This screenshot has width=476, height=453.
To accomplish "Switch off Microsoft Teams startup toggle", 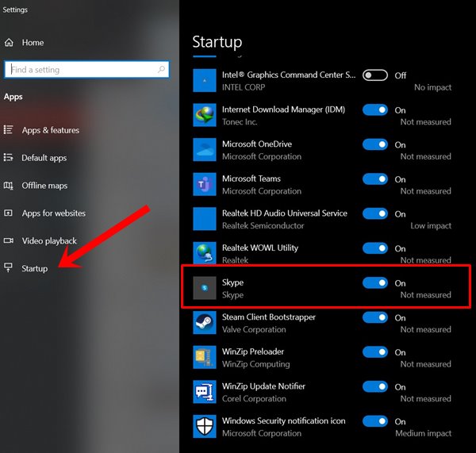I will click(x=375, y=179).
